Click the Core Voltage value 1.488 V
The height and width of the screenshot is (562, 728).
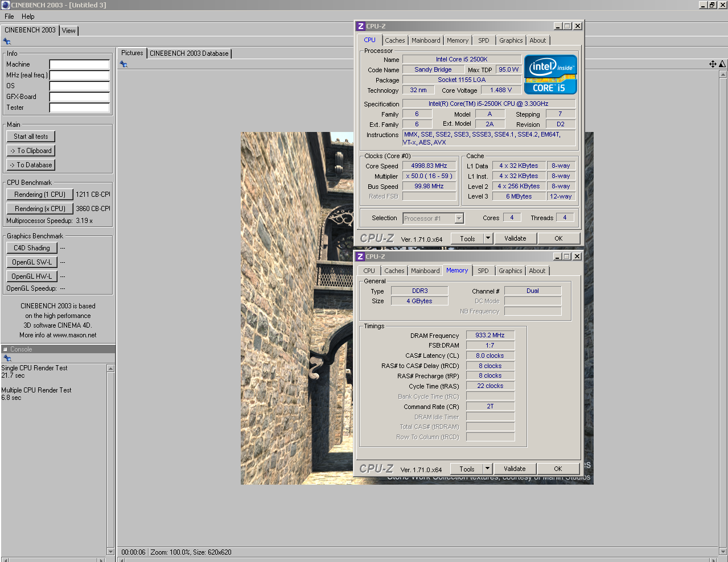tap(501, 90)
